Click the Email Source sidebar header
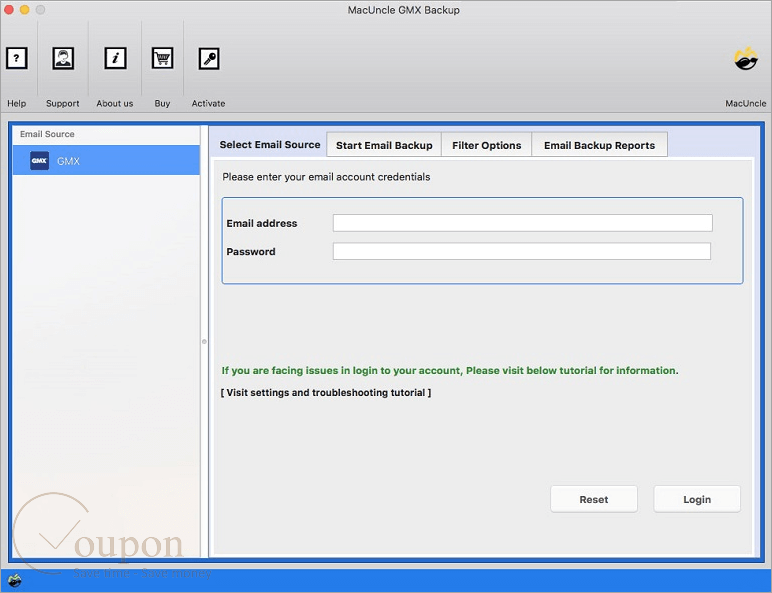Viewport: 772px width, 593px height. point(47,134)
